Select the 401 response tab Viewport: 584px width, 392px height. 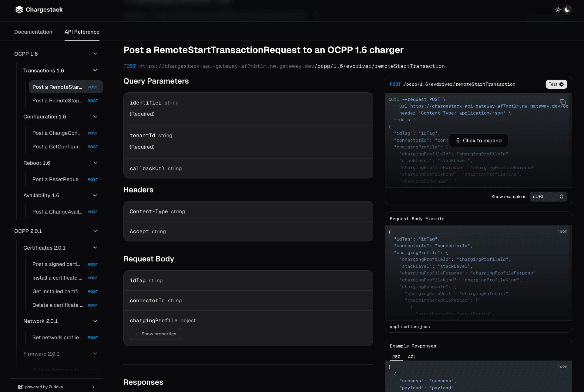pos(412,357)
